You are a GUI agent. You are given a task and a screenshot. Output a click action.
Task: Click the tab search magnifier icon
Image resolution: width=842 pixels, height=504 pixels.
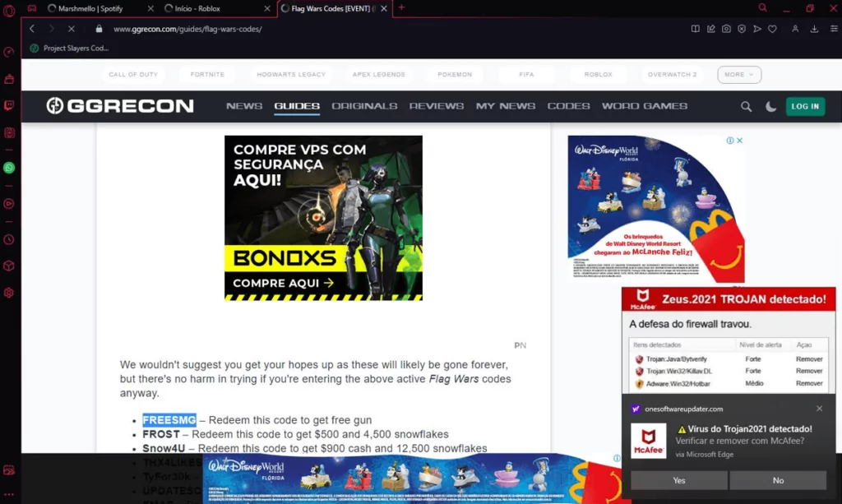coord(762,8)
